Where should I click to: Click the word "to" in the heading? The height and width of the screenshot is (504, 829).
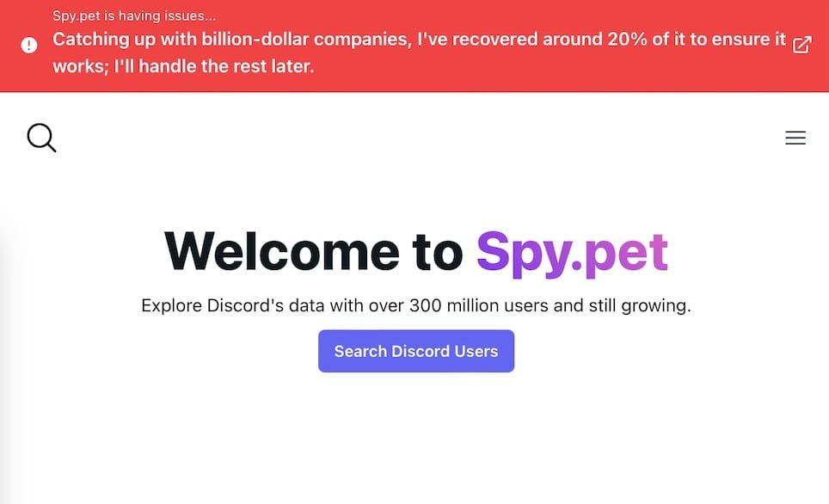[x=435, y=251]
